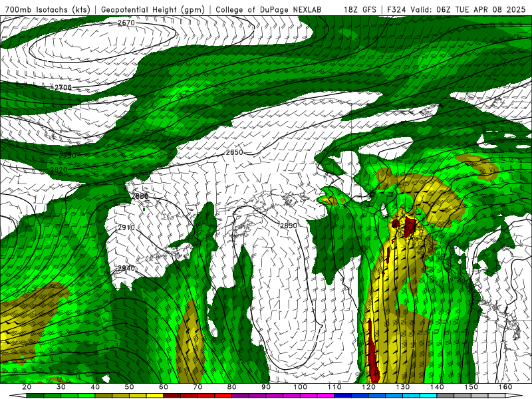Viewport: 532px width, 399px height.
Task: Click the 40 value on the color scale
Action: (95, 387)
